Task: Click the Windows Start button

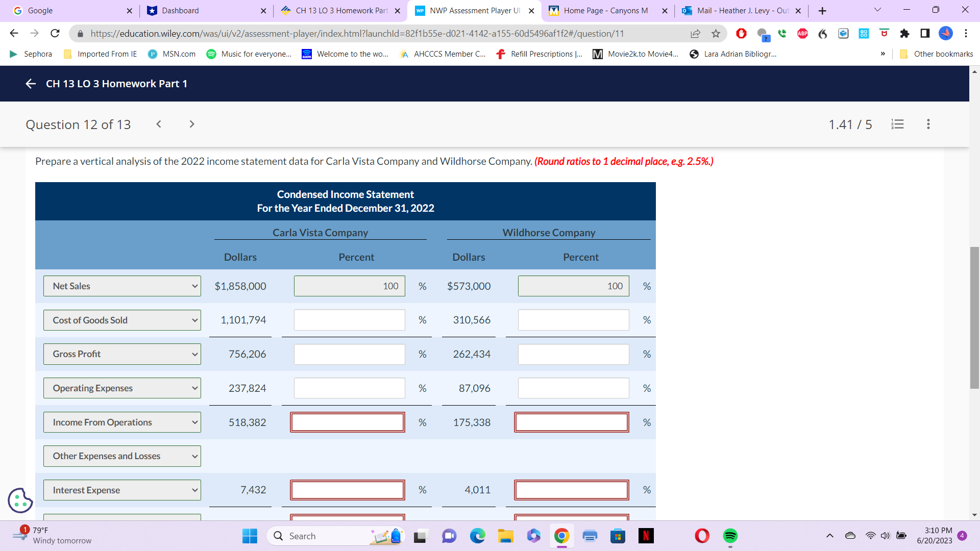Action: pyautogui.click(x=250, y=536)
